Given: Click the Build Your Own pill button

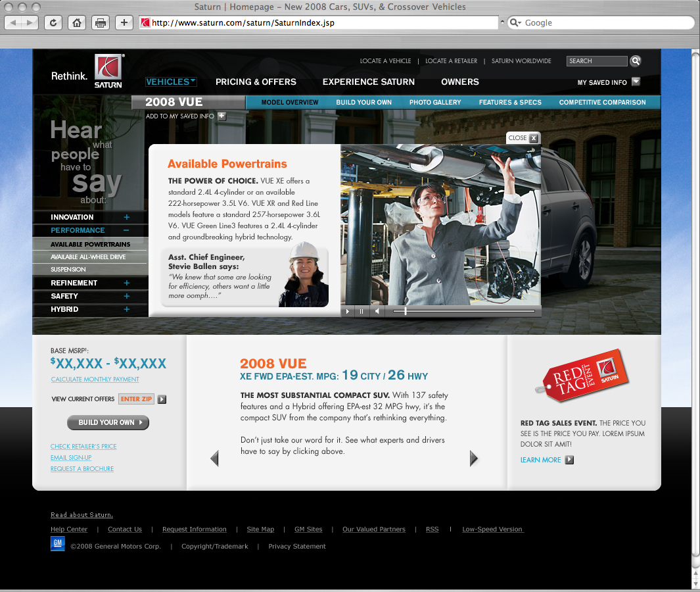Looking at the screenshot, I should (108, 423).
